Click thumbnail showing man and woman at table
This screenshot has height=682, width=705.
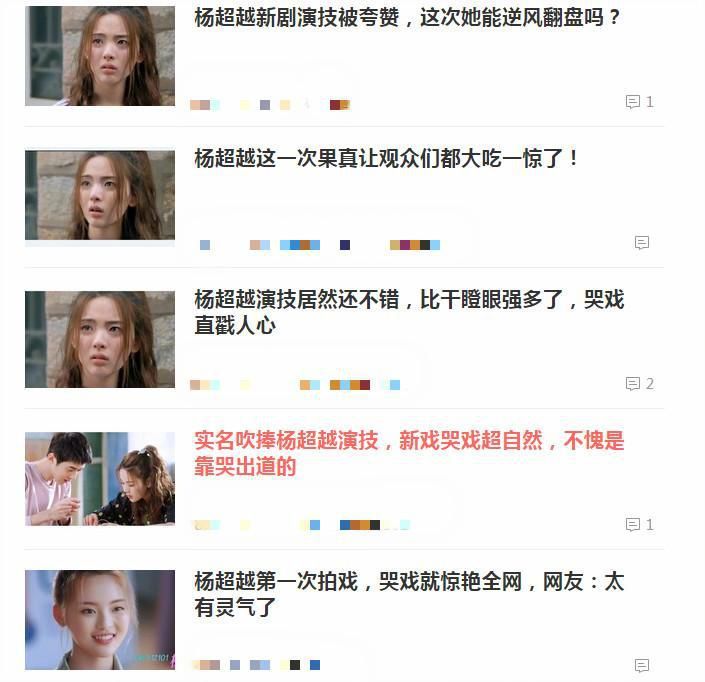(x=100, y=479)
